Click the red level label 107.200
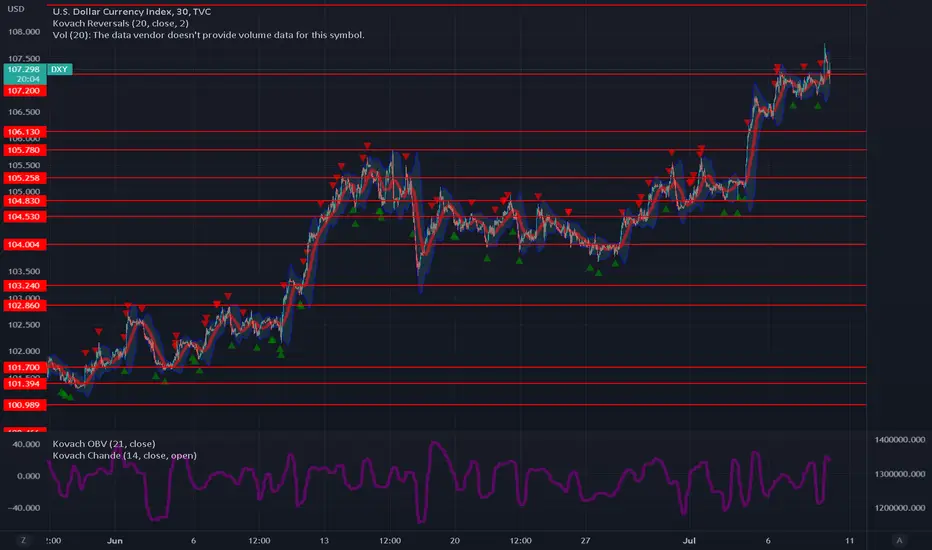The image size is (932, 550). [24, 91]
